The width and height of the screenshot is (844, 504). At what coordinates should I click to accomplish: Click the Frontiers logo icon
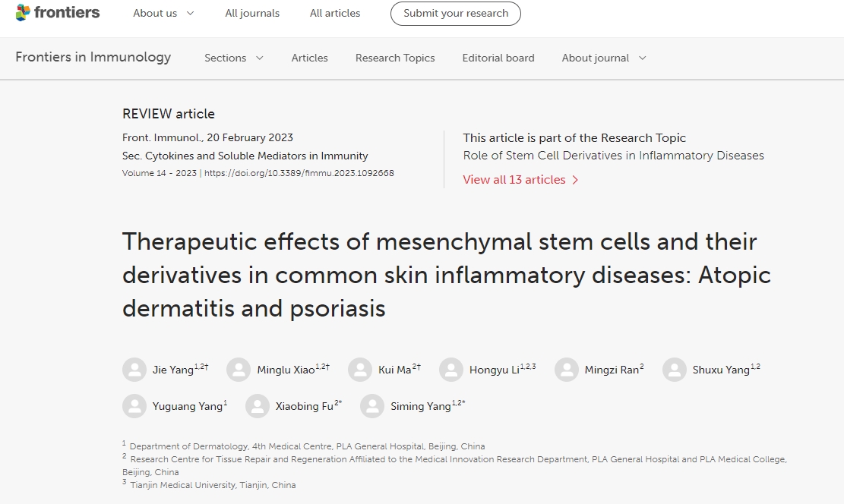coord(23,13)
